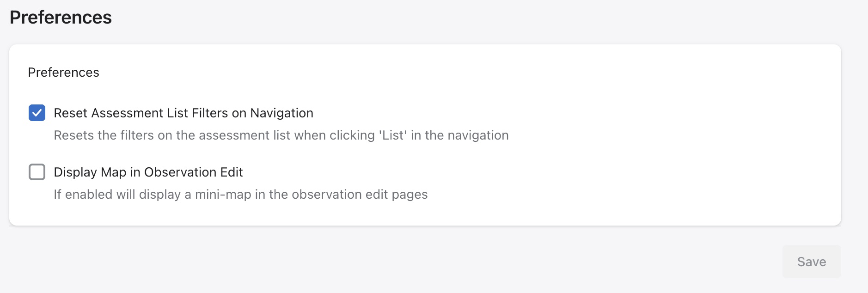Click the "If enabled will display a mini-map" description
Image resolution: width=868 pixels, height=293 pixels.
[x=240, y=195]
